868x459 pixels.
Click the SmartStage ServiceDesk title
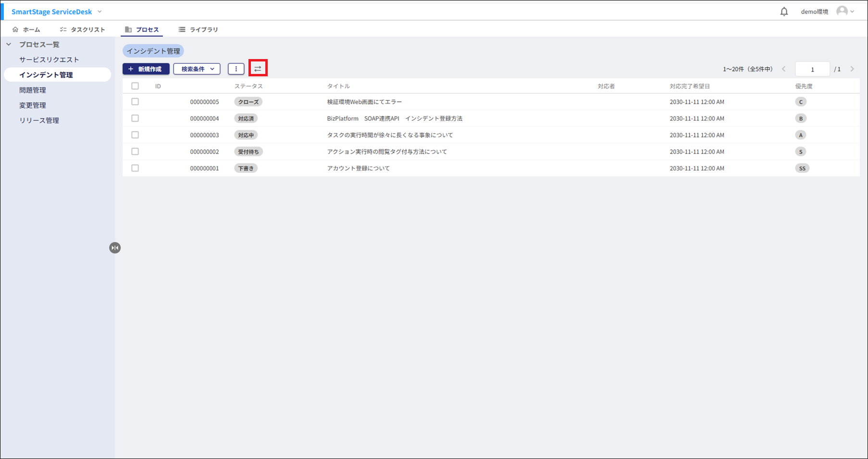point(51,12)
